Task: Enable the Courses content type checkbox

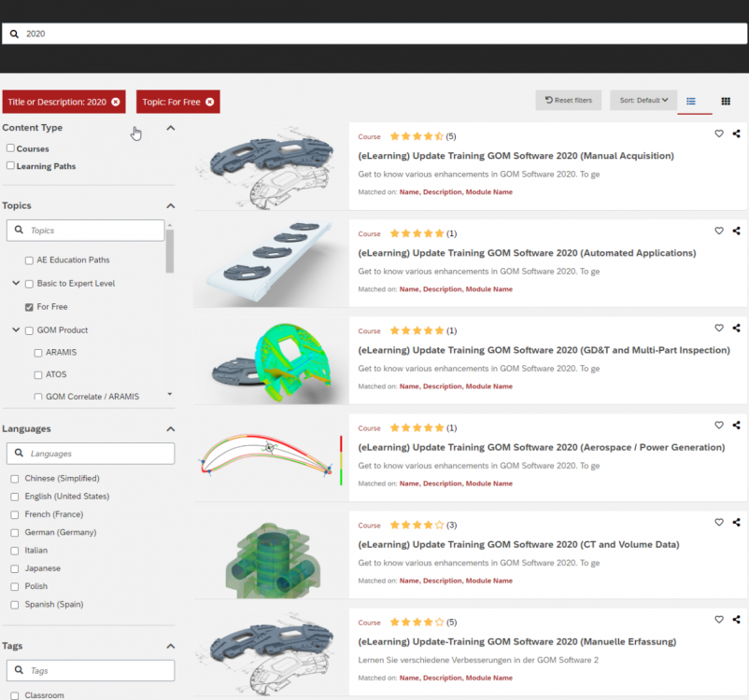Action: 10,148
